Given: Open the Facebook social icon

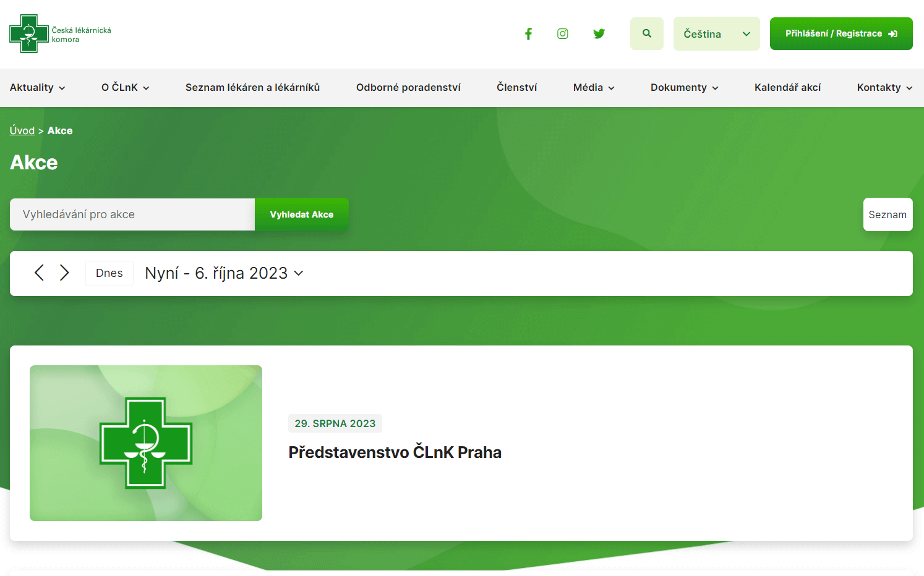Looking at the screenshot, I should (x=528, y=34).
